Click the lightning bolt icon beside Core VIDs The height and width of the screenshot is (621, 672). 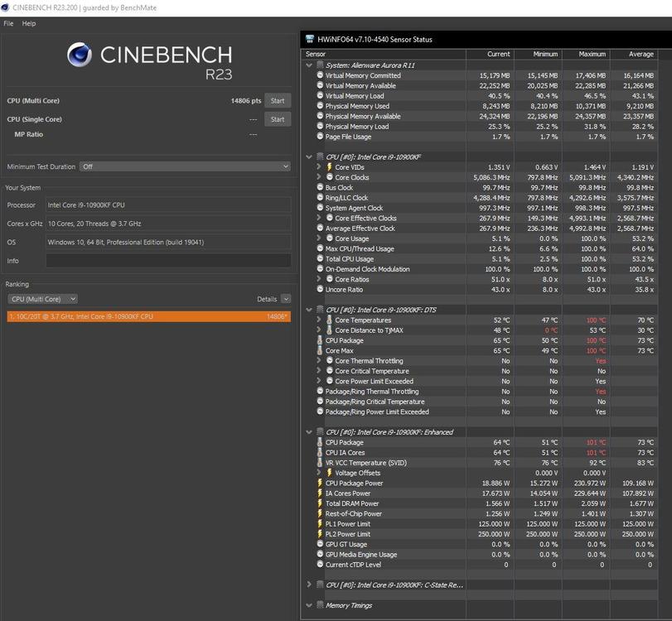[329, 167]
